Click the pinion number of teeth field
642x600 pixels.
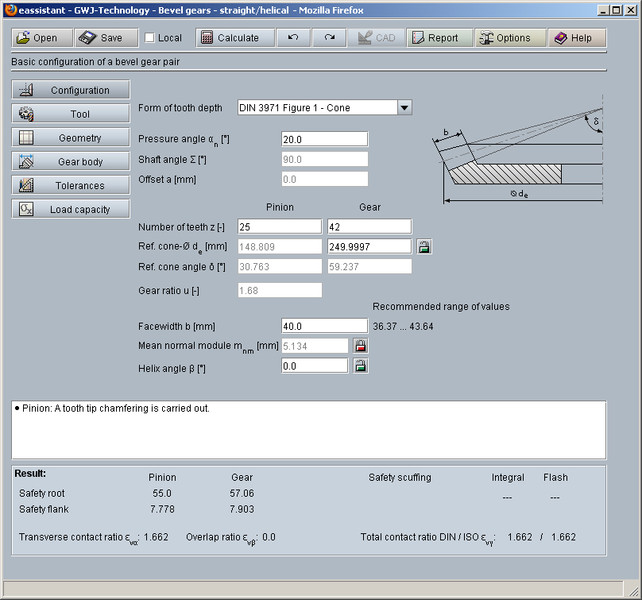click(x=279, y=227)
